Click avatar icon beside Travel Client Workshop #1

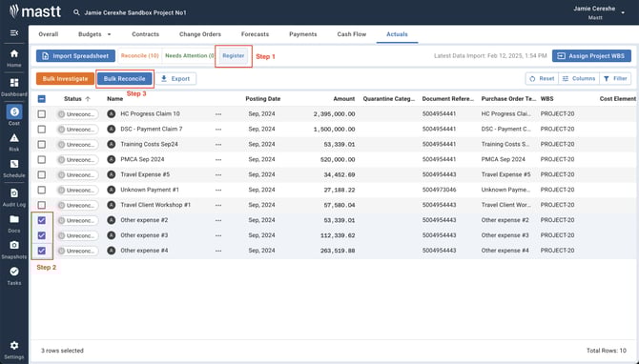point(112,205)
